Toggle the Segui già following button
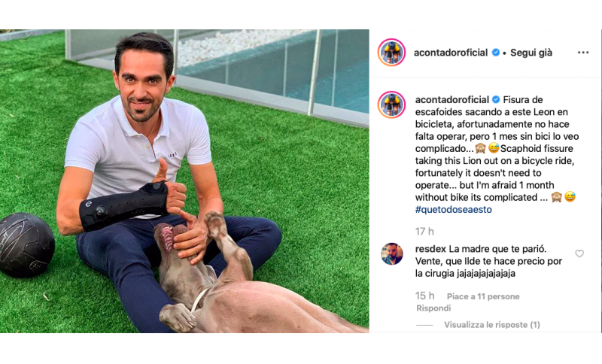Viewport: 602px width, 364px height. pyautogui.click(x=531, y=53)
